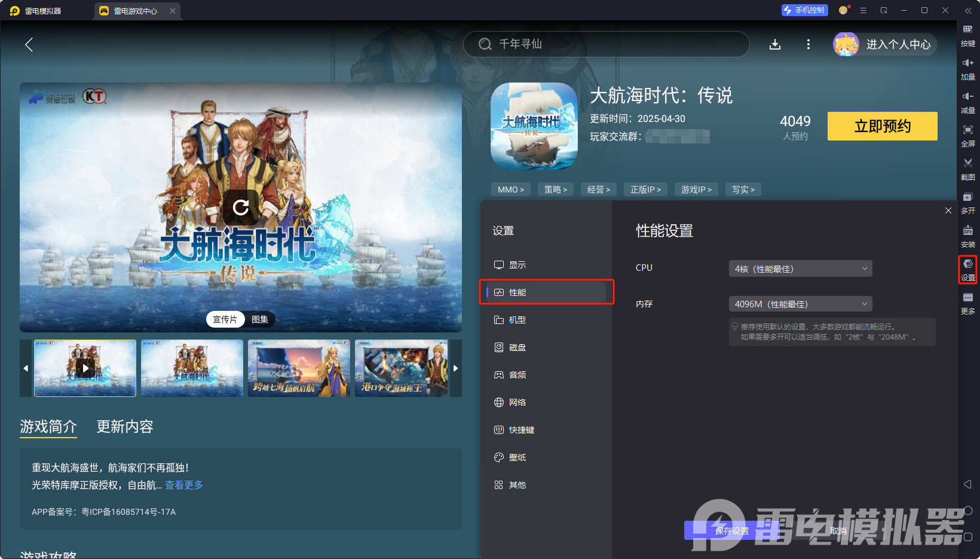
Task: Click the 手机控制 button
Action: pos(804,10)
